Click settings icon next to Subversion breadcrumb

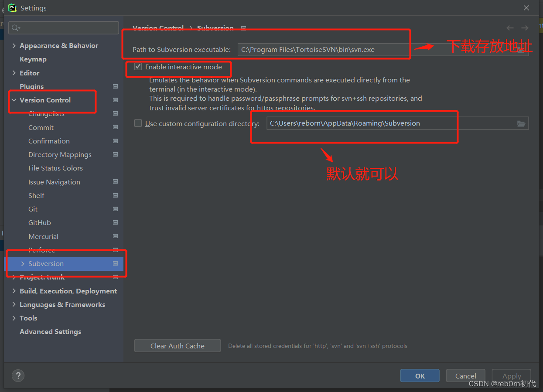[x=244, y=28]
